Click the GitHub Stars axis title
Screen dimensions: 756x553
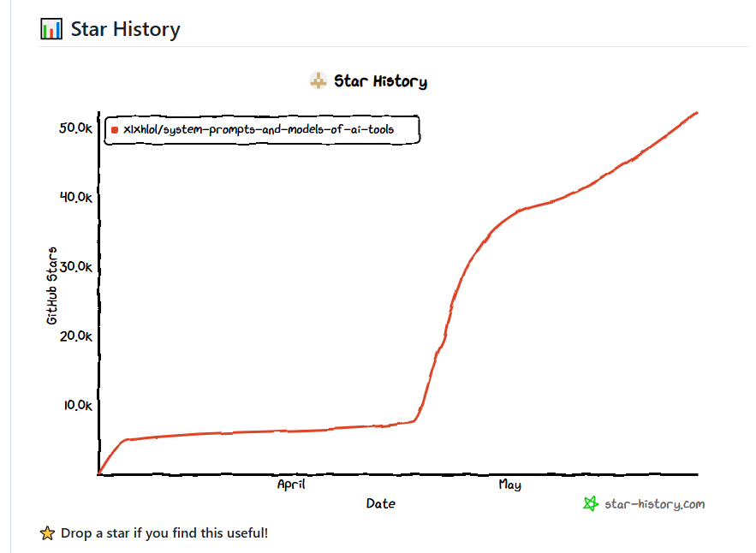[x=52, y=285]
